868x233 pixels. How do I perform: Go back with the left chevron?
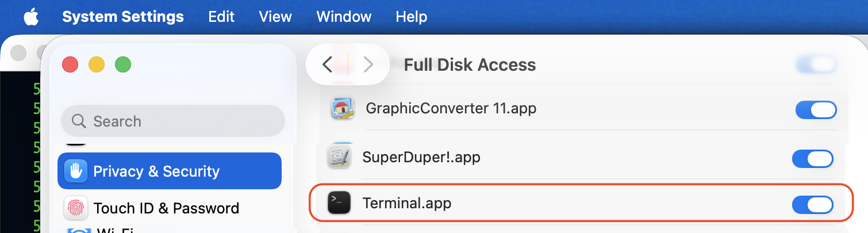(327, 64)
